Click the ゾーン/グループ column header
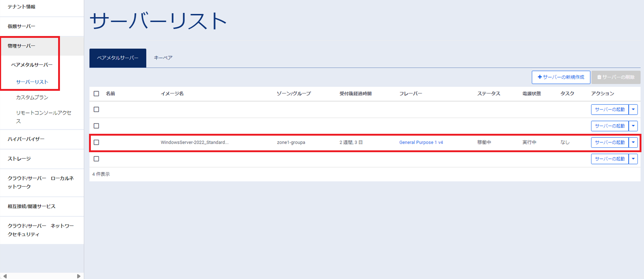Screen dimensions: 644x279 294,94
